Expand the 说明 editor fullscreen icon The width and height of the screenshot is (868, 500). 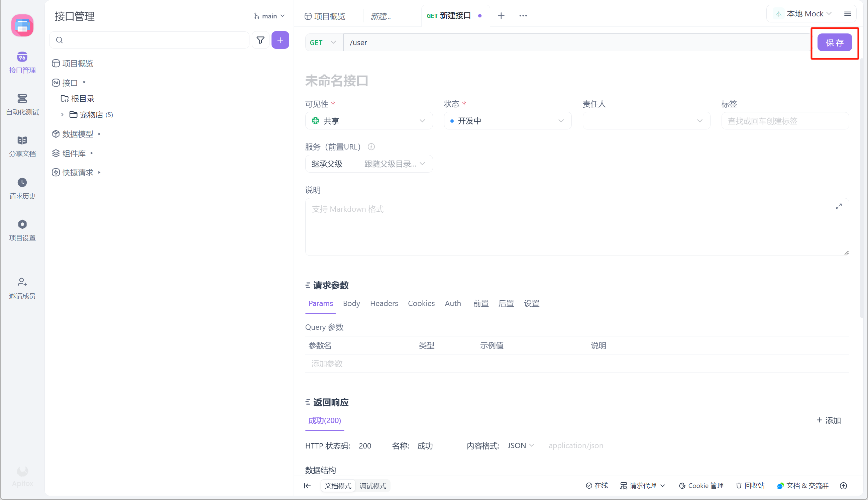click(x=839, y=206)
